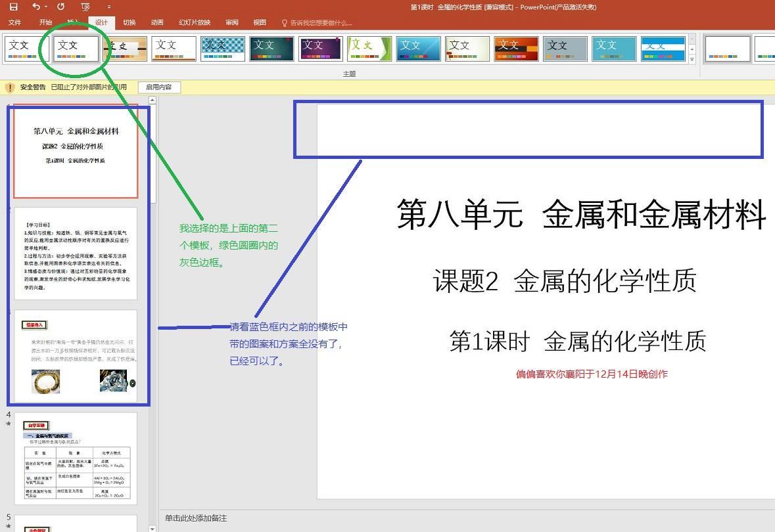Click the 启用内容 (Enable Content) button
The width and height of the screenshot is (775, 532).
159,87
